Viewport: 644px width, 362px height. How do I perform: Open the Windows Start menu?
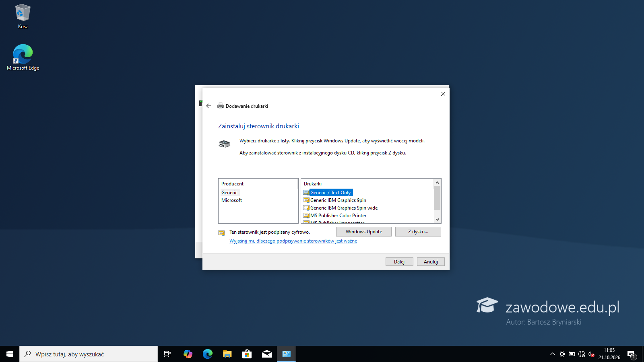[x=10, y=354]
